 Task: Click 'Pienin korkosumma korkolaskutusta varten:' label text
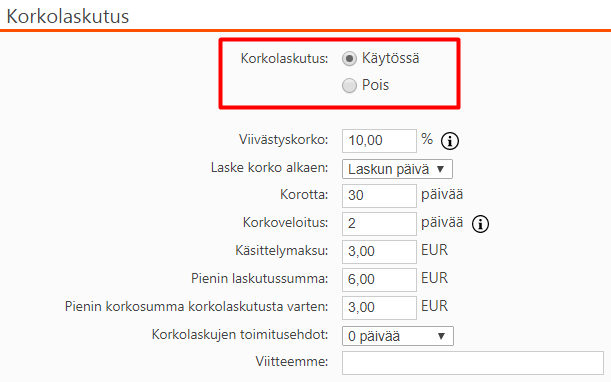pos(196,306)
